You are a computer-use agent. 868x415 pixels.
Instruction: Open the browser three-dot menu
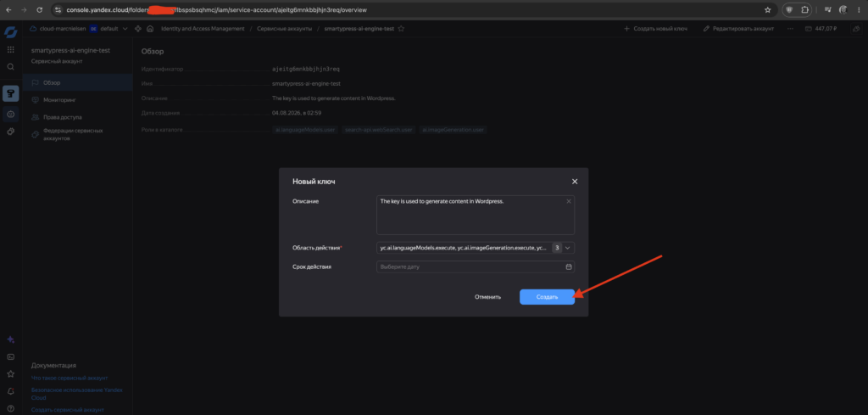click(x=859, y=10)
